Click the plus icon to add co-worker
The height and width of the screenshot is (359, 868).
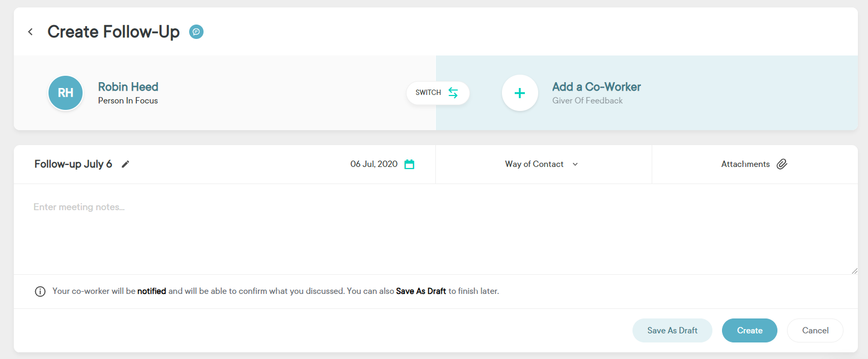[x=520, y=93]
